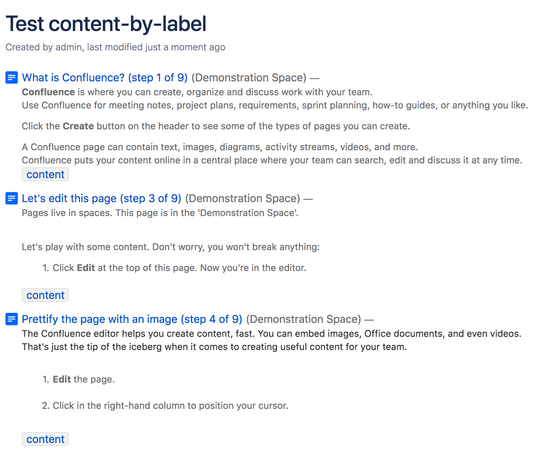The height and width of the screenshot is (460, 542).
Task: Open "Prettify the page with an image" link
Action: tap(132, 319)
